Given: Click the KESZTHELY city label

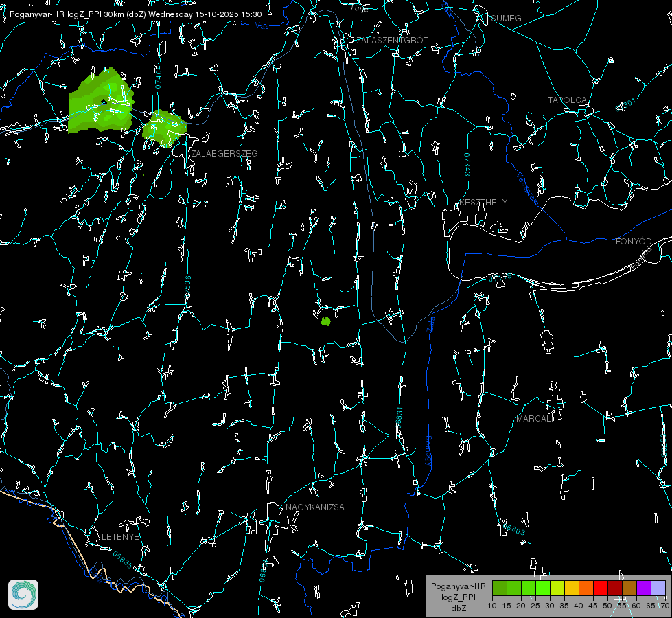Looking at the screenshot, I should (x=483, y=203).
